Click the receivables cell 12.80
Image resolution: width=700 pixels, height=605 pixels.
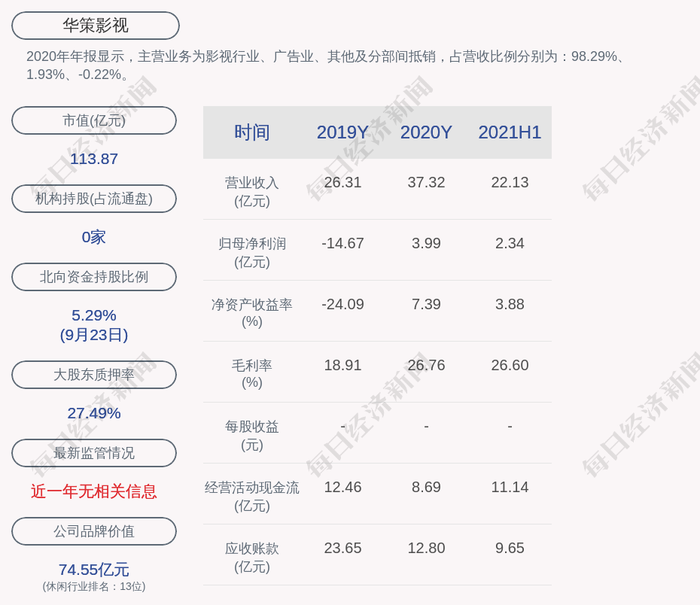(426, 548)
